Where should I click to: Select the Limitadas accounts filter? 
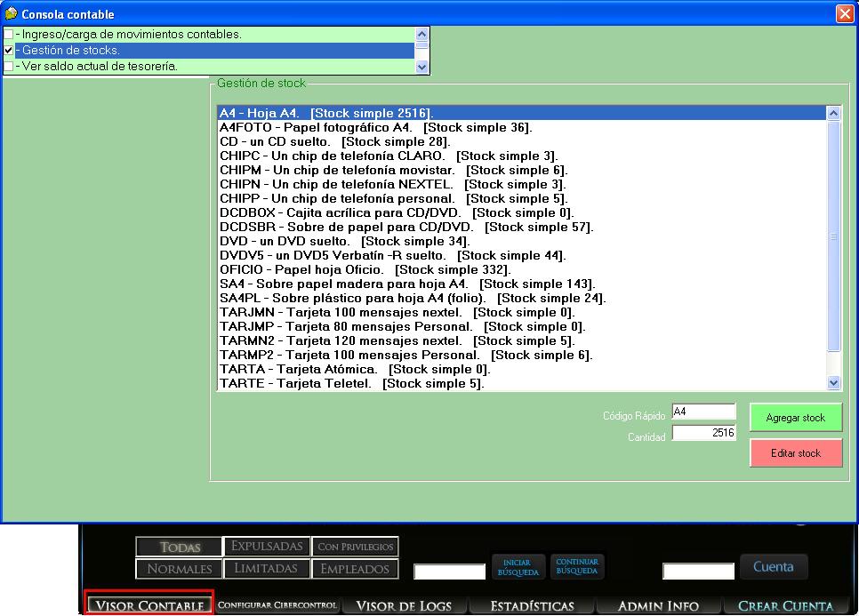pos(267,568)
